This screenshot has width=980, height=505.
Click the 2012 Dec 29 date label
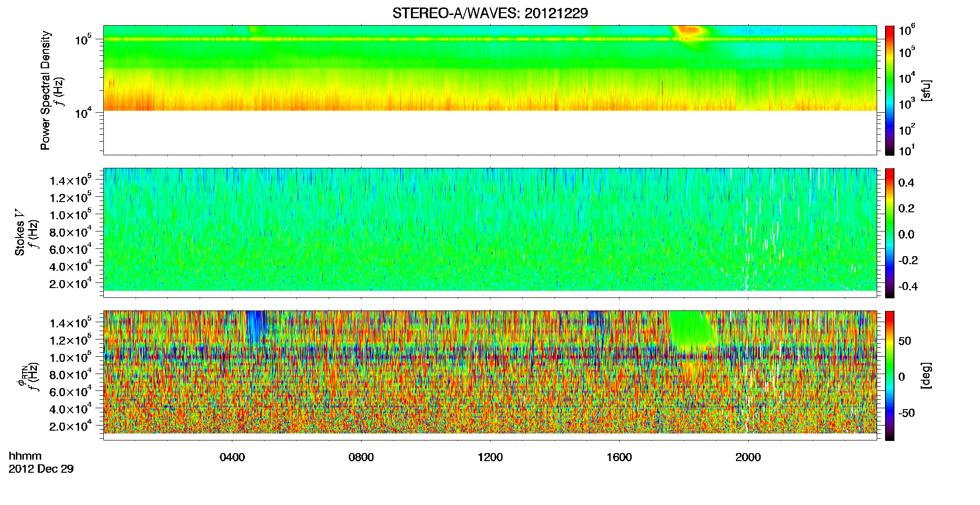[41, 469]
